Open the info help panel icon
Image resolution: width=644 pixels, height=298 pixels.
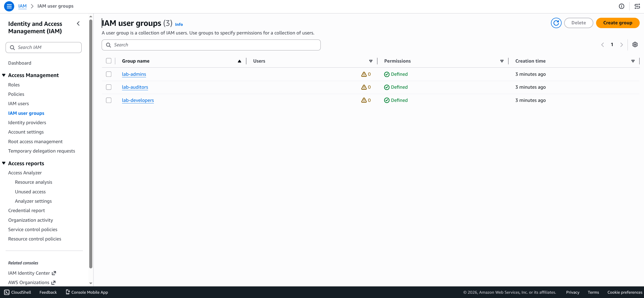(x=621, y=6)
